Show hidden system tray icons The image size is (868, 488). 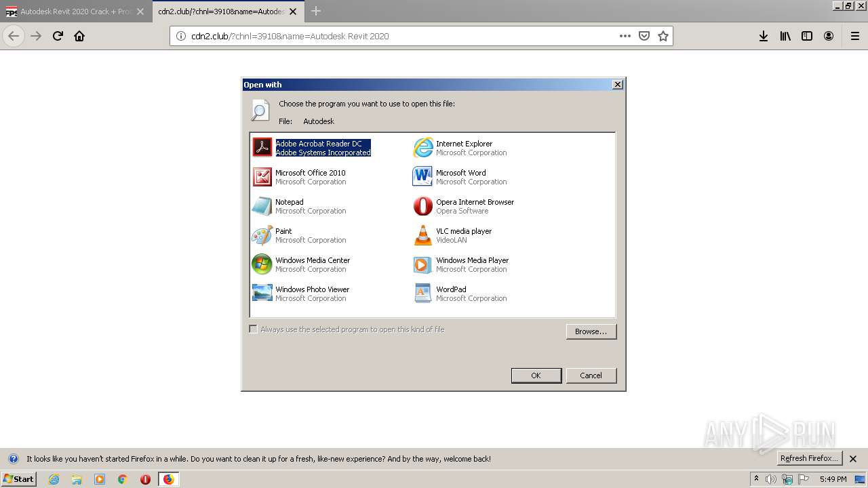[756, 479]
